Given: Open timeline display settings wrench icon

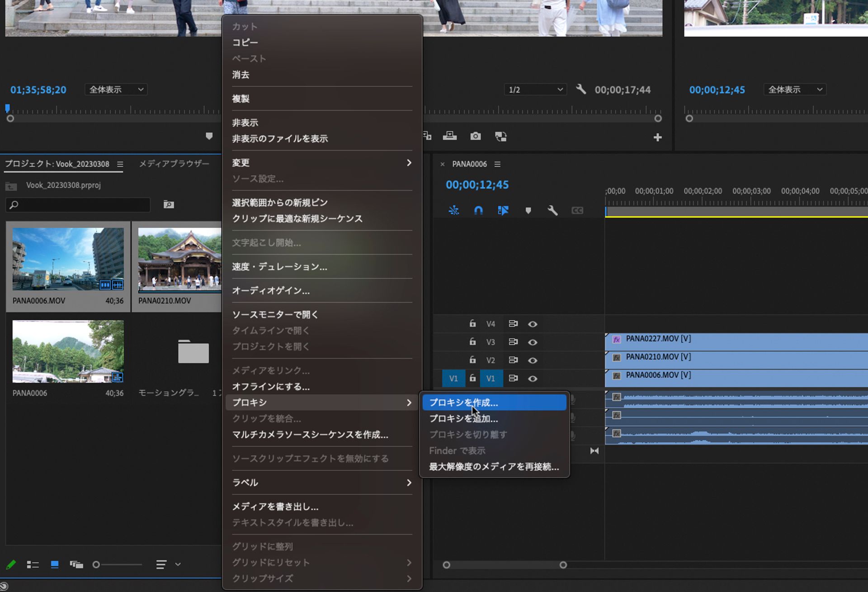Looking at the screenshot, I should pos(552,210).
